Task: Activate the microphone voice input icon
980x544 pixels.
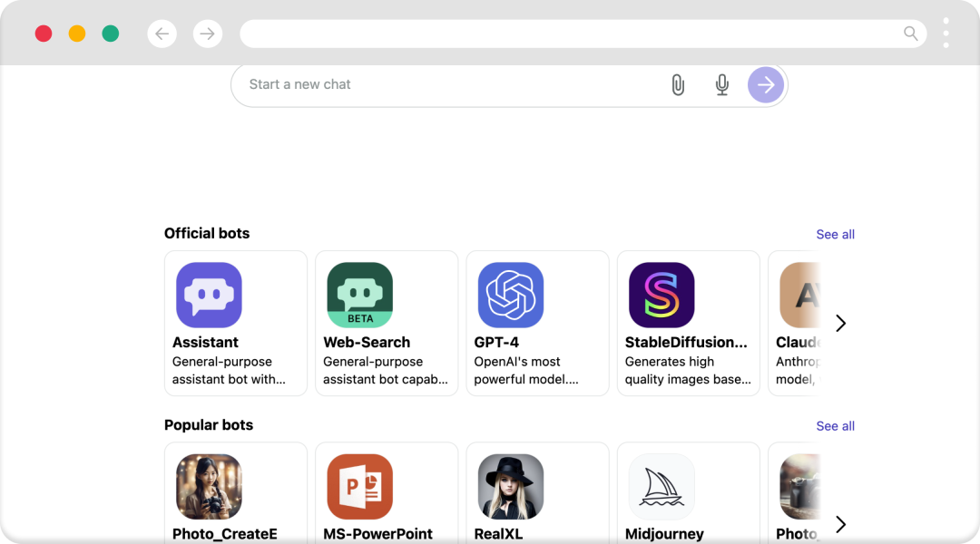Action: pyautogui.click(x=722, y=84)
